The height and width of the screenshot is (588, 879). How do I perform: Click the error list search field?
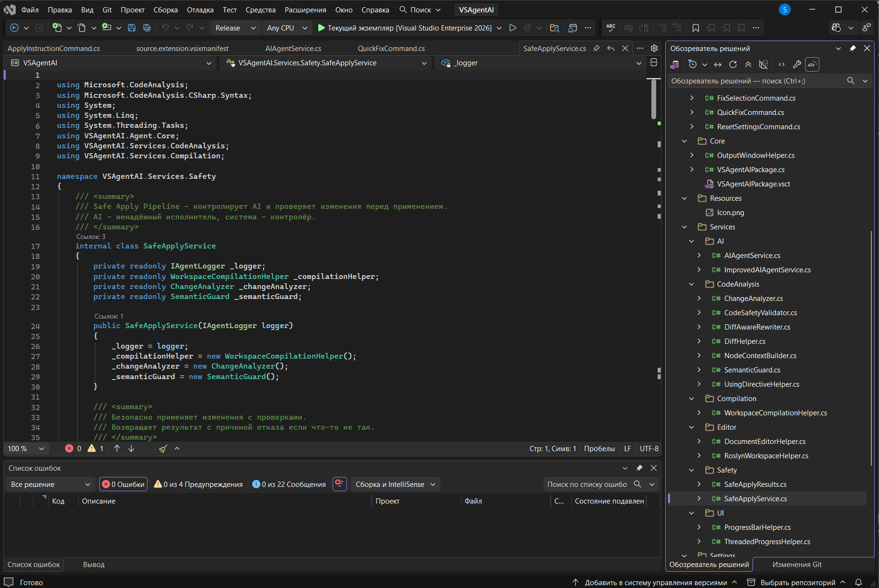[587, 485]
